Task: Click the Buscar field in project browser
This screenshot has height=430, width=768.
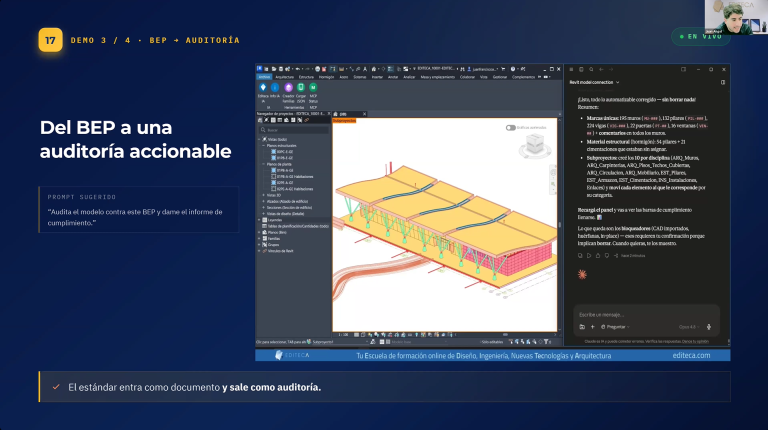Action: 294,130
